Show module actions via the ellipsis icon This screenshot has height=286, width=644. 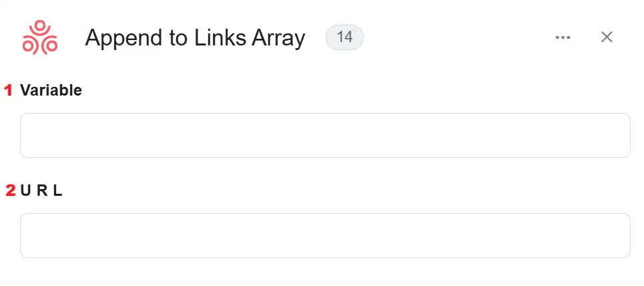point(563,37)
